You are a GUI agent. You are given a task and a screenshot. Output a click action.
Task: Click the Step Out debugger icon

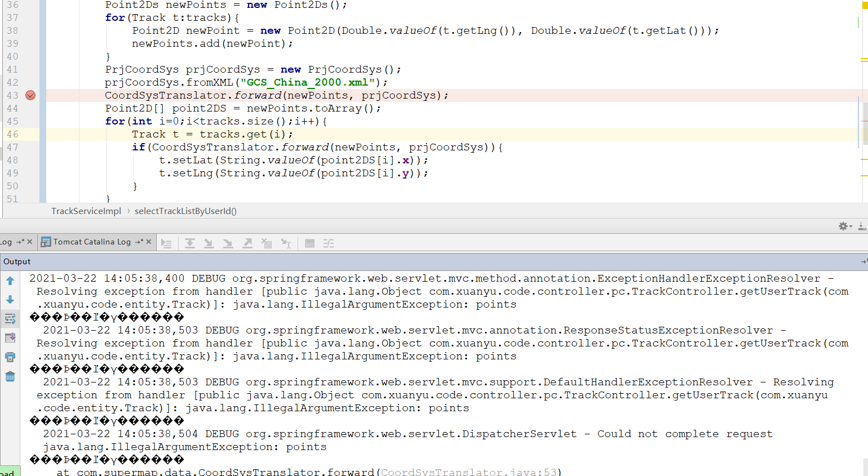tap(247, 243)
